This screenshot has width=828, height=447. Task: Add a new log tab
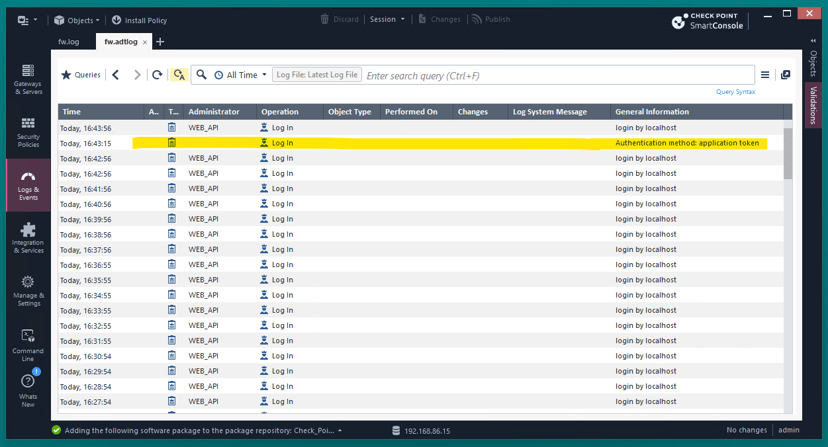click(x=160, y=42)
